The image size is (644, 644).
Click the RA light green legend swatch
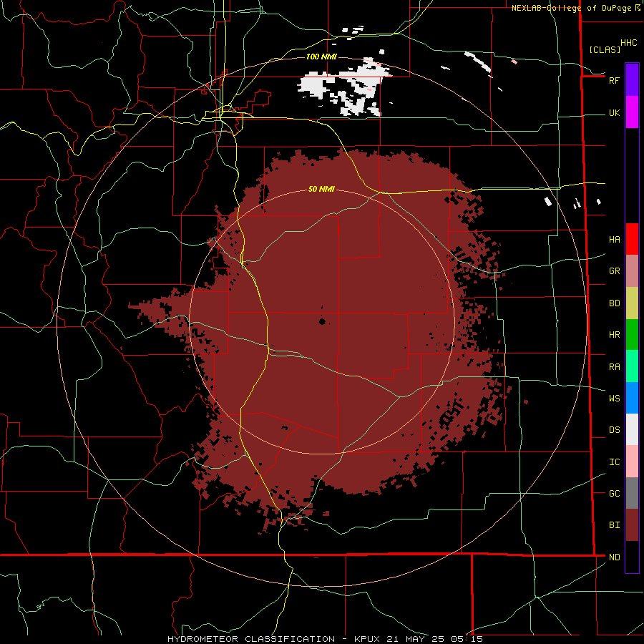(632, 366)
